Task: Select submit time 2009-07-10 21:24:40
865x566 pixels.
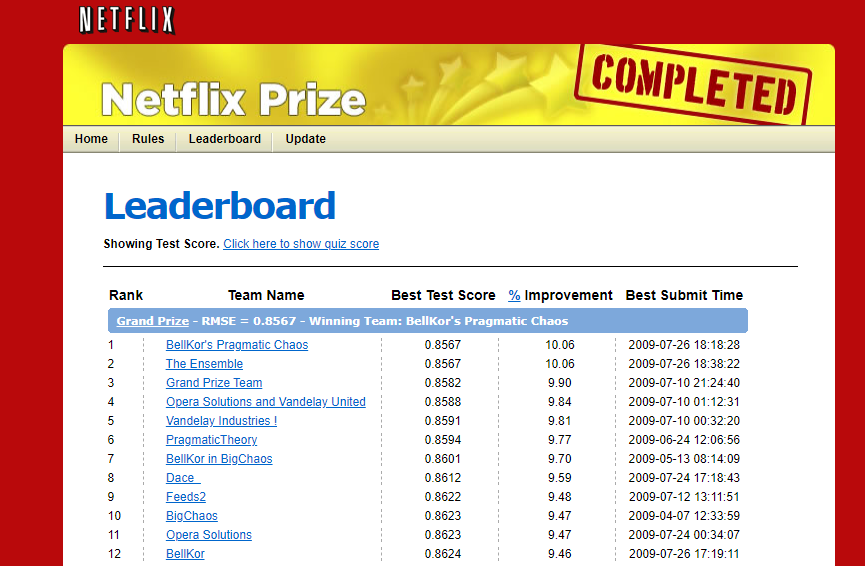Action: point(684,383)
